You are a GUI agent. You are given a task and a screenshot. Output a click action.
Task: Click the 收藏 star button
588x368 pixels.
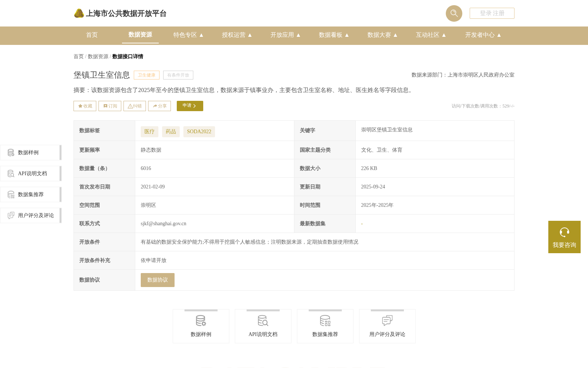tap(85, 106)
